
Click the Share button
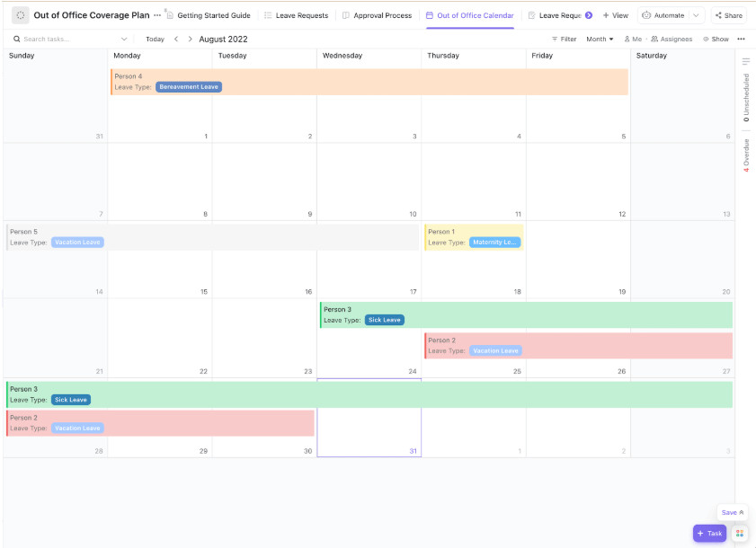(x=728, y=15)
